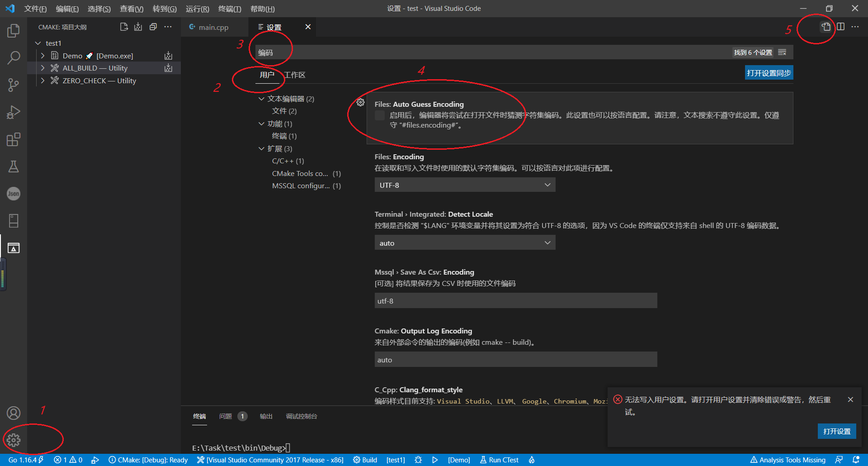Expand the Demo node in the test1 tree
The height and width of the screenshot is (466, 868).
point(42,55)
